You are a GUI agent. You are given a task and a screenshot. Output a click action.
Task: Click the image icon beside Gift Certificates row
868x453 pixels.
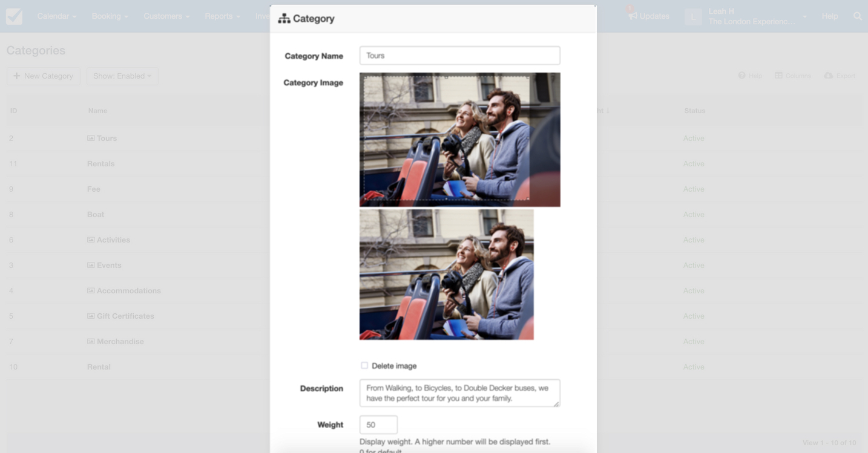click(x=91, y=316)
